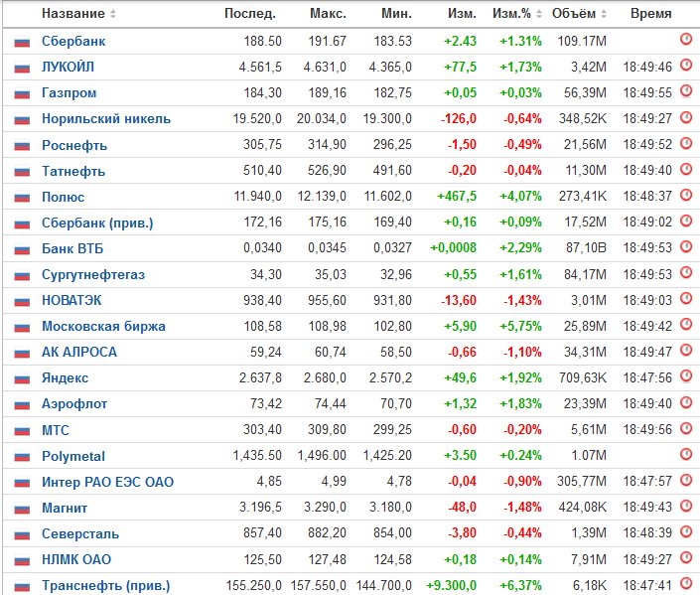Open the Магнит stock link
700x595 pixels.
tap(65, 508)
